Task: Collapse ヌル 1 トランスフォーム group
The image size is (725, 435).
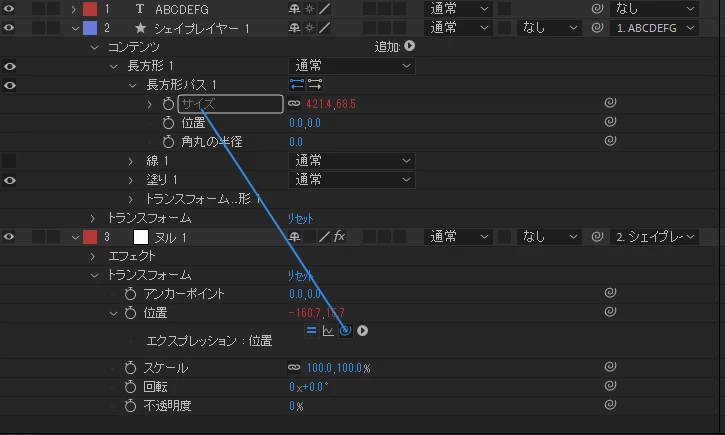Action: tap(94, 276)
